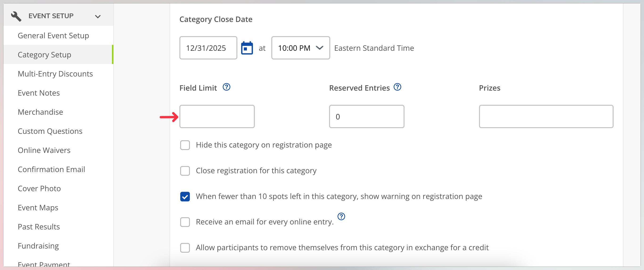Uncheck the fewer than 10 spots warning
Viewport: 644px width, 270px height.
185,197
